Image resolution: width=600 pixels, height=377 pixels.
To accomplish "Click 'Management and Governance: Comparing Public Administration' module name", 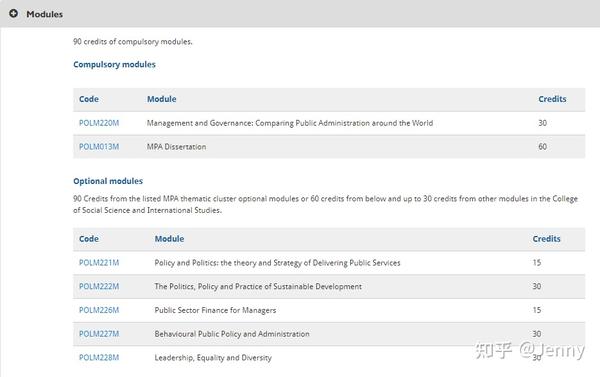I will click(290, 123).
